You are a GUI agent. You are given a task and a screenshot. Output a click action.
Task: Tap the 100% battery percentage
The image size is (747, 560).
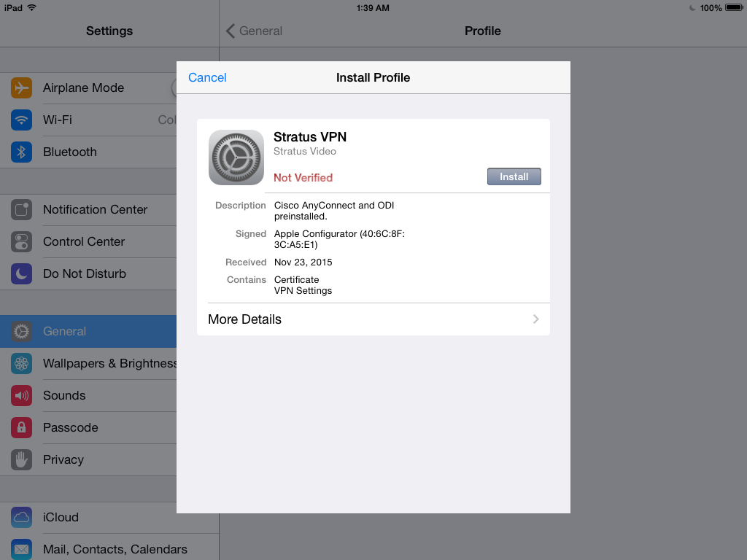pyautogui.click(x=711, y=8)
